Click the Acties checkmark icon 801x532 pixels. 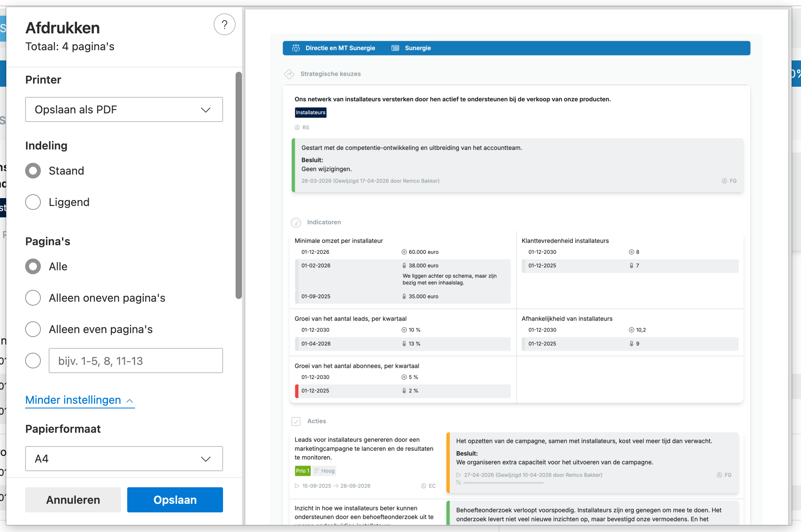pyautogui.click(x=296, y=421)
